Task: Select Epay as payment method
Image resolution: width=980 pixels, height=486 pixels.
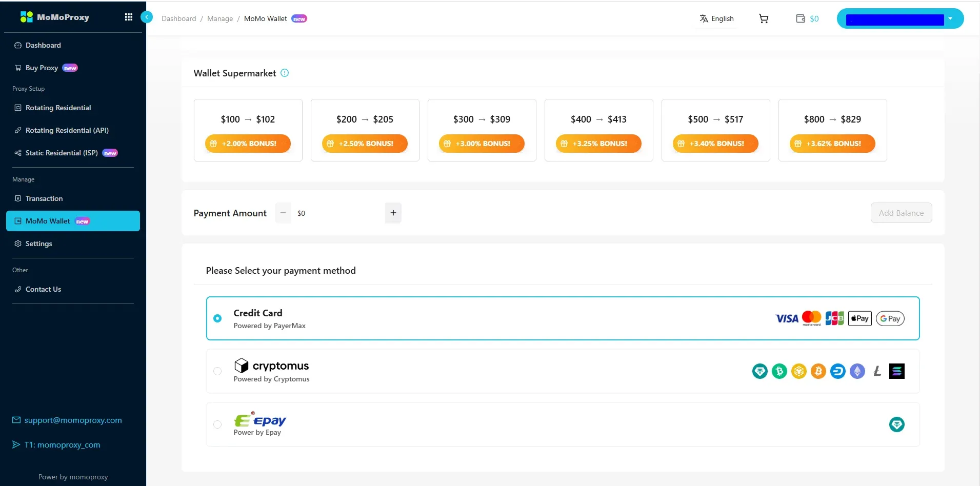Action: click(217, 424)
